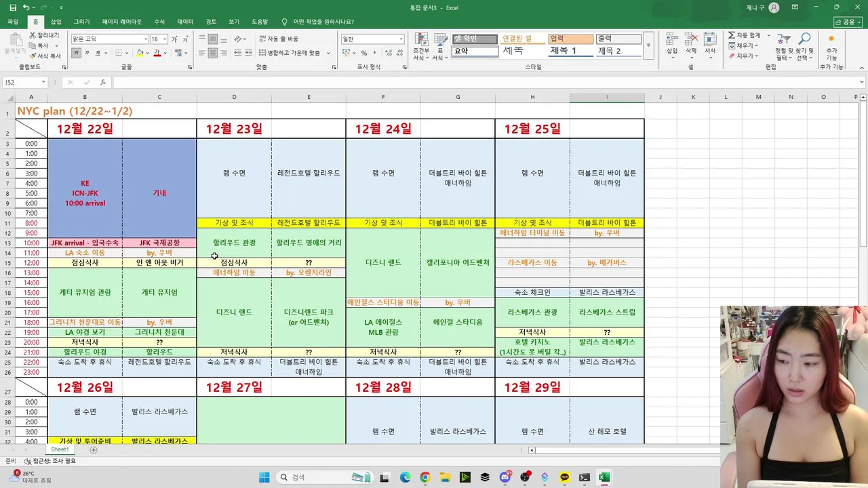This screenshot has height=488, width=868.
Task: Click the 공유 share button
Action: point(848,22)
